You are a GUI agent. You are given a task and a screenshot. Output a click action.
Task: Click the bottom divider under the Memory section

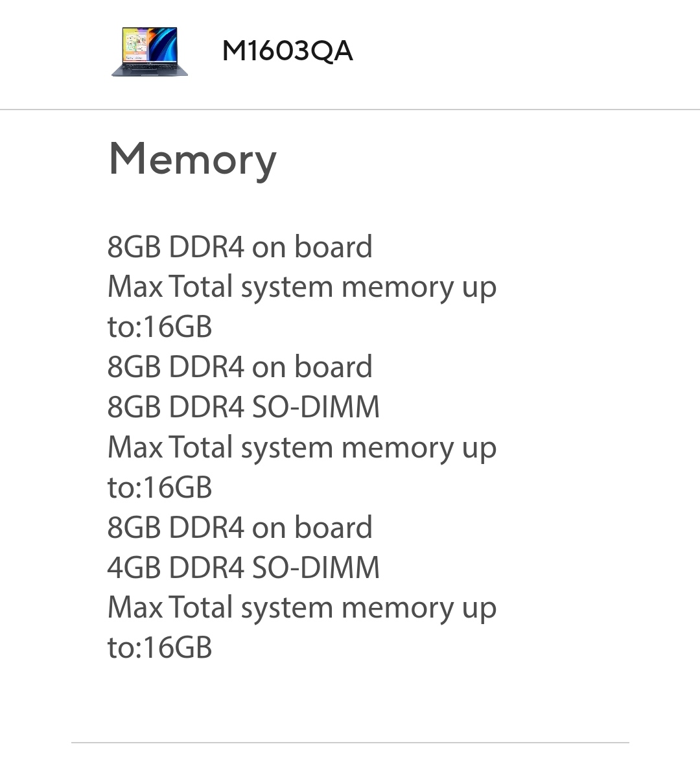coord(350,743)
